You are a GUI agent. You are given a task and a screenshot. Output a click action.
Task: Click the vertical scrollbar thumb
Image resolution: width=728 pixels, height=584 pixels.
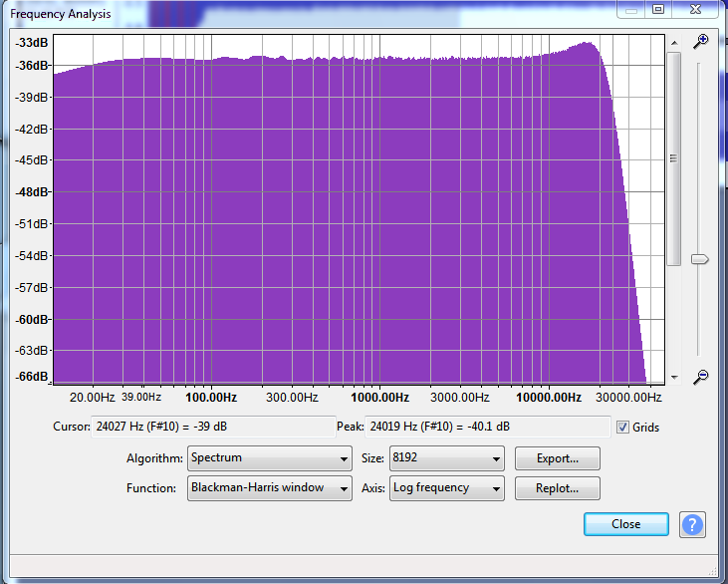point(674,158)
